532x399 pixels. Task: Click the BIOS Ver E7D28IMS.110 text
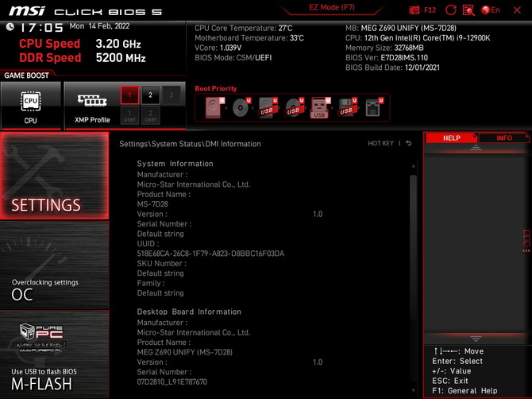click(x=387, y=58)
